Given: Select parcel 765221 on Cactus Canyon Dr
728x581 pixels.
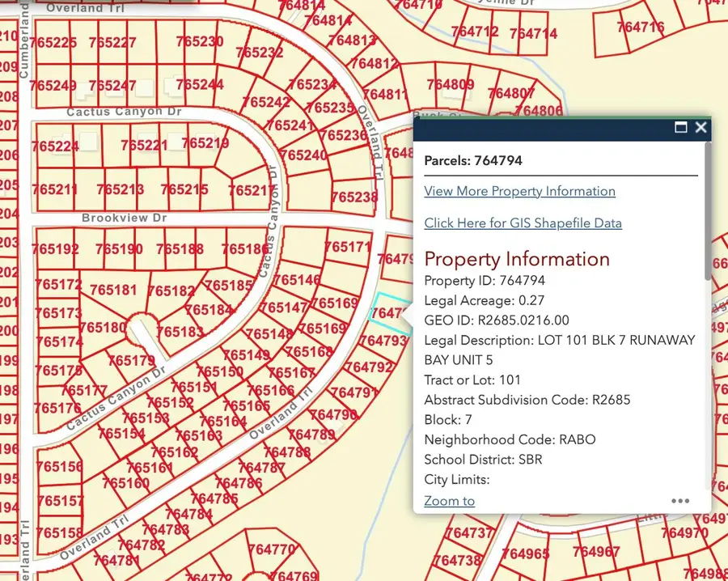Looking at the screenshot, I should click(x=144, y=146).
